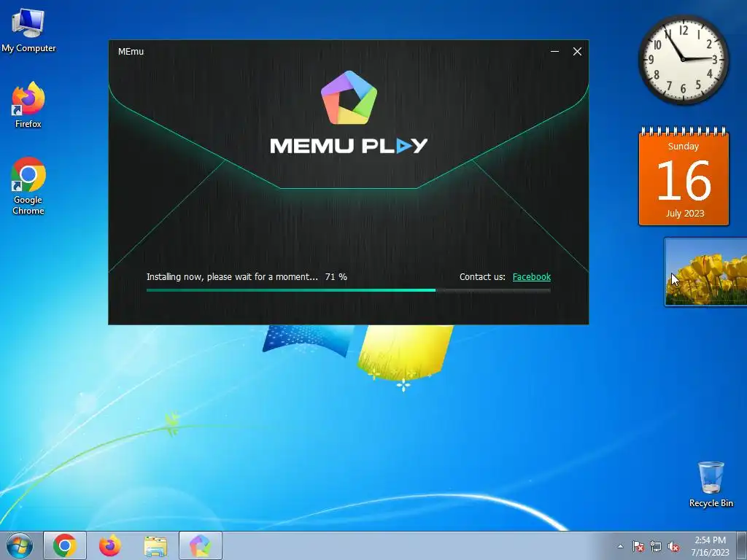Click the tulips slideshow gadget thumbnail
The height and width of the screenshot is (560, 747).
705,272
